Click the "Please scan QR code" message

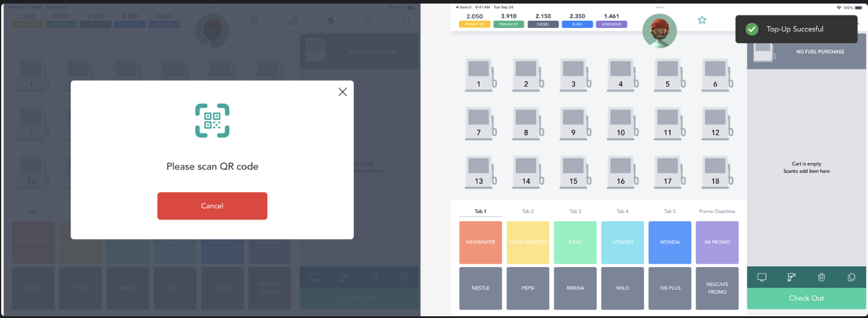212,167
